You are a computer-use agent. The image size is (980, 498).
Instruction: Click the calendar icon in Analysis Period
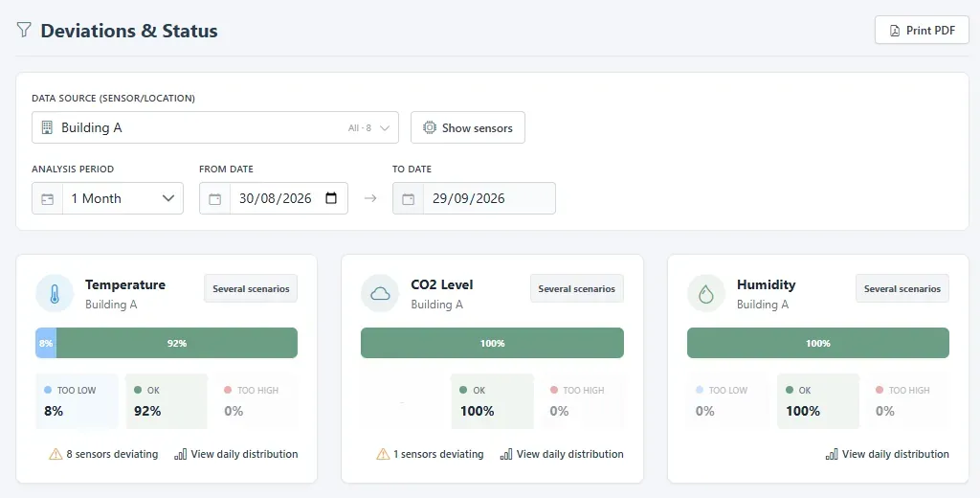[48, 199]
